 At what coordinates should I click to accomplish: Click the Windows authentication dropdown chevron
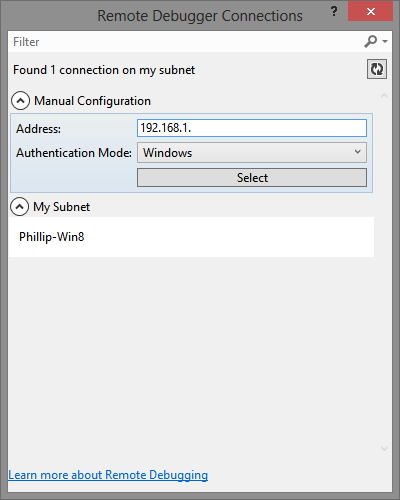pyautogui.click(x=358, y=152)
